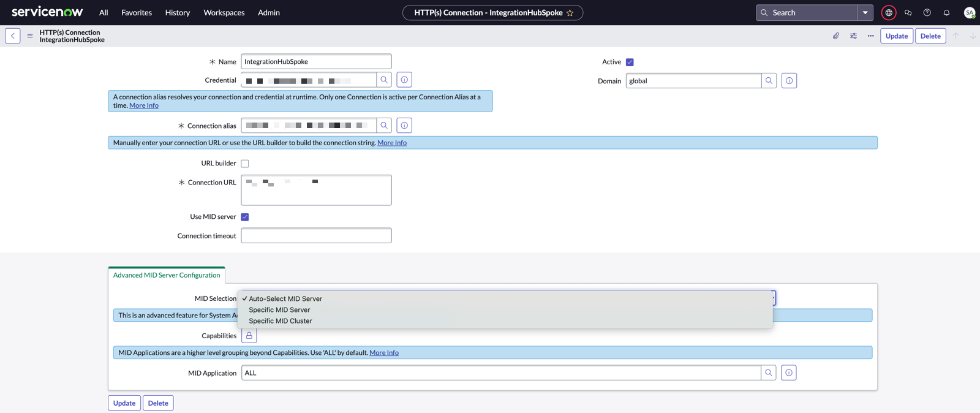Look up Domain using magnifier icon
Screen dimensions: 980x413
point(769,81)
